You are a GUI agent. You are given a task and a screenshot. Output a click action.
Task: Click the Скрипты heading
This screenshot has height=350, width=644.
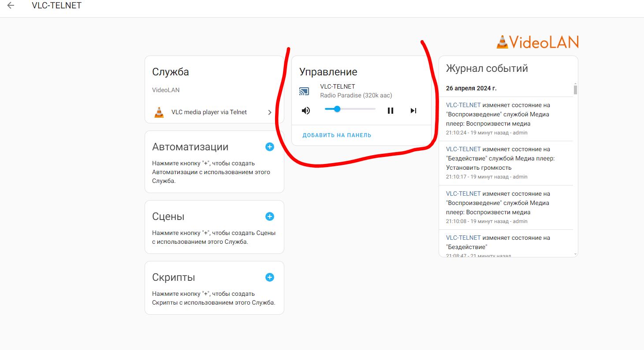[174, 278]
